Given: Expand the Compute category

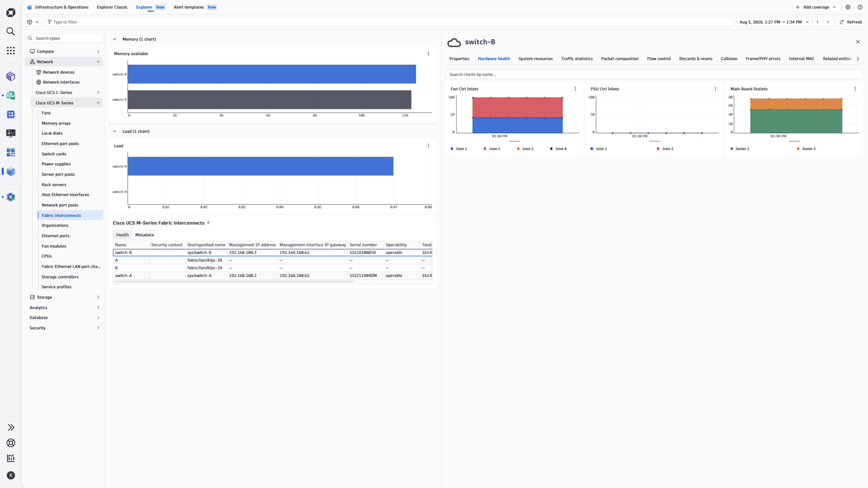Looking at the screenshot, I should coord(98,52).
